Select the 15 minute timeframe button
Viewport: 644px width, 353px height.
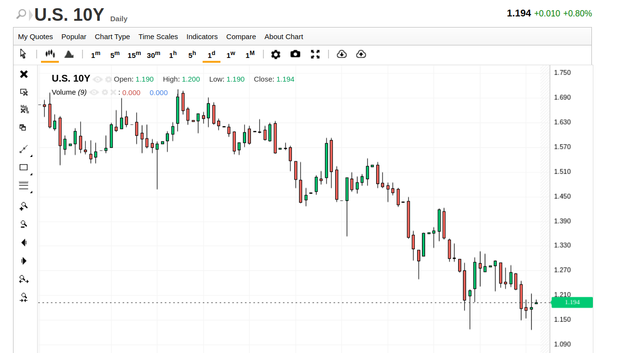pos(134,55)
